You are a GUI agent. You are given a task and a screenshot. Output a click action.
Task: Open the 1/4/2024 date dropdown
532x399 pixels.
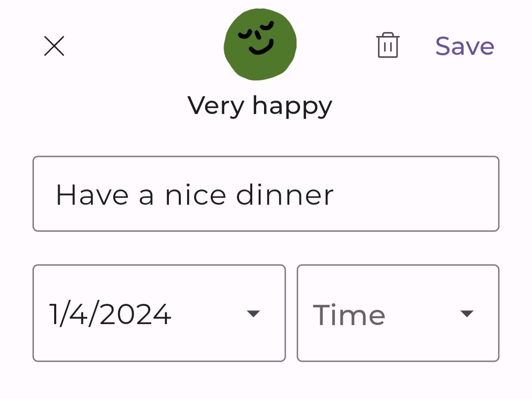click(x=159, y=313)
